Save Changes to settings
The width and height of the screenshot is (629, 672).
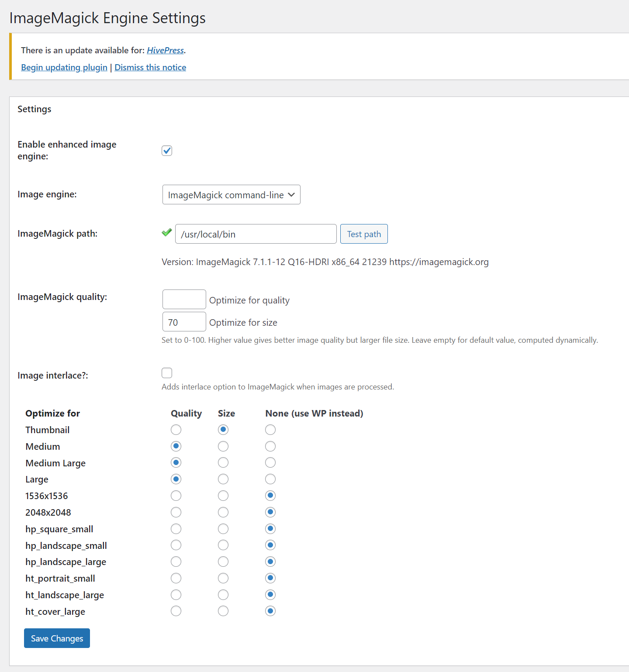(57, 638)
